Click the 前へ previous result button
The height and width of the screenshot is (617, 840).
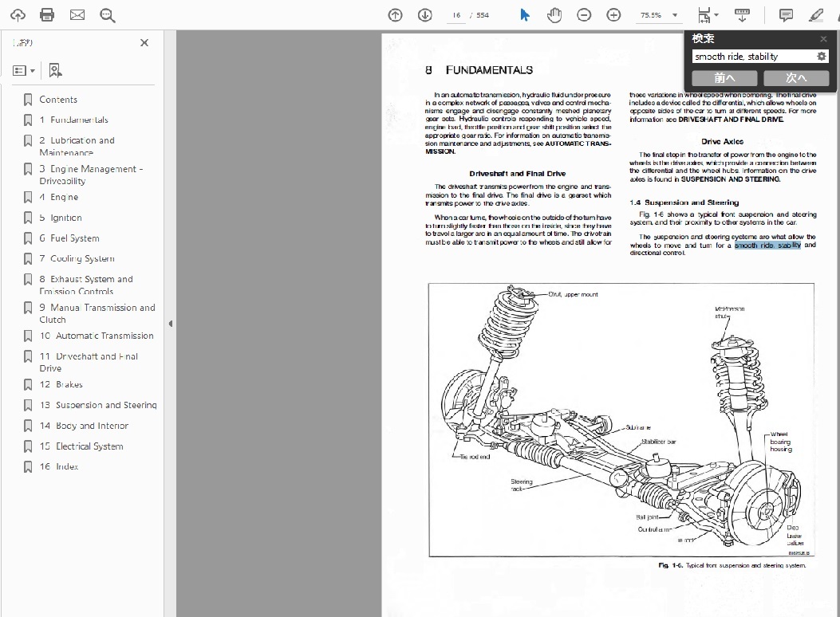pyautogui.click(x=724, y=78)
